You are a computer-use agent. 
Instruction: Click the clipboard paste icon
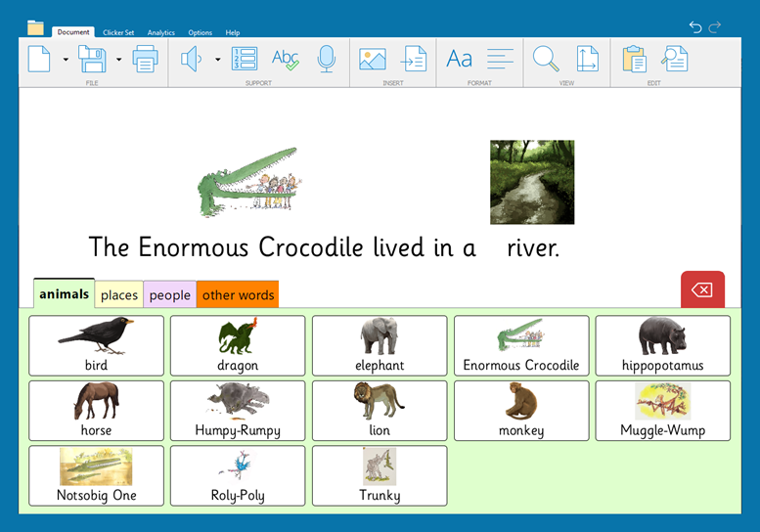(x=634, y=60)
